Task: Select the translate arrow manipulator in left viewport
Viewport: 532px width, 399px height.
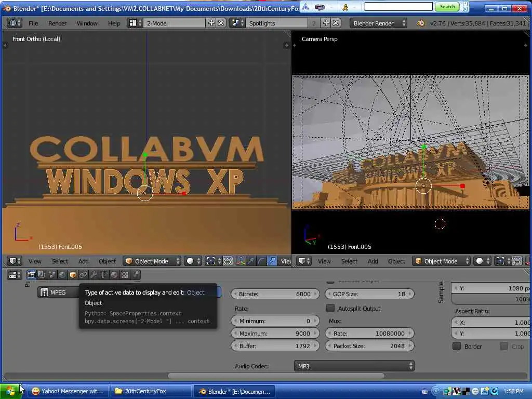Action: 251,261
